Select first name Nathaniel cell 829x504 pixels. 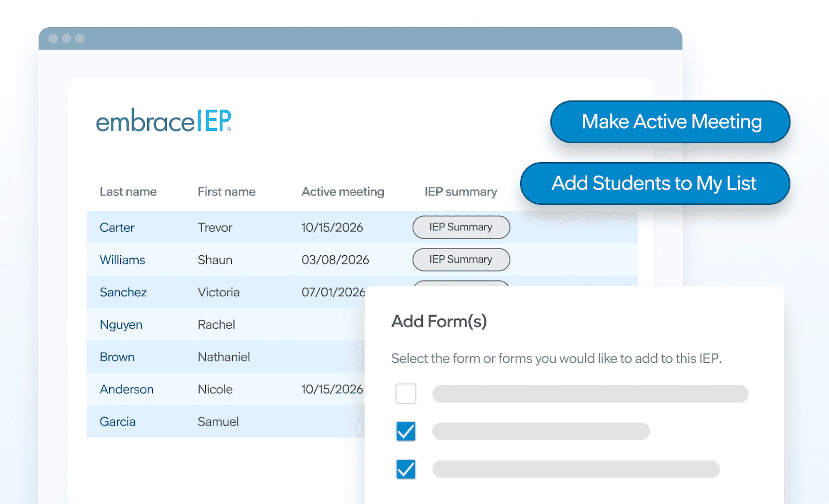coord(224,357)
